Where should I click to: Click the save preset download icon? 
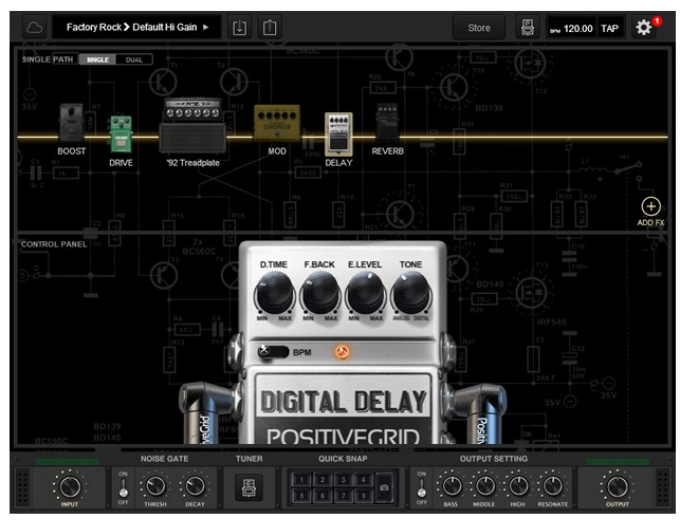tap(239, 28)
